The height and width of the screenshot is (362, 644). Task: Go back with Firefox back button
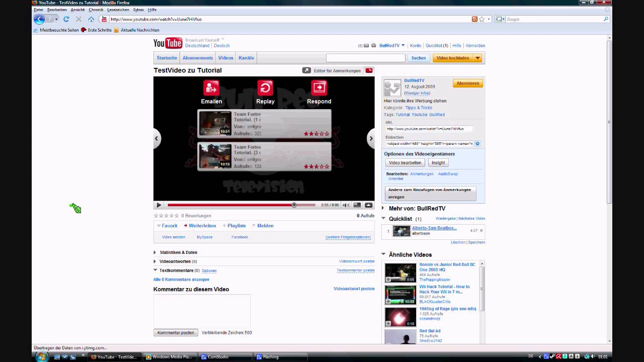coord(39,19)
